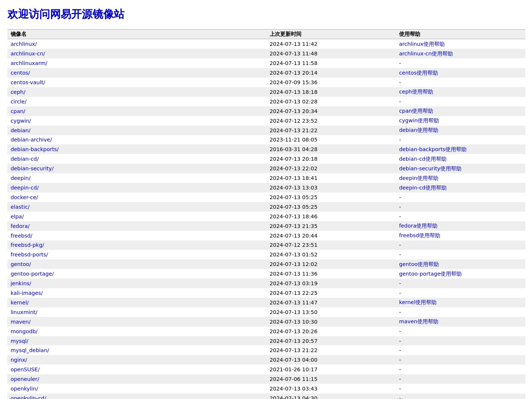Viewport: 532px width, 399px height.
Task: Open archlinuxarm/ directory link
Action: point(29,63)
